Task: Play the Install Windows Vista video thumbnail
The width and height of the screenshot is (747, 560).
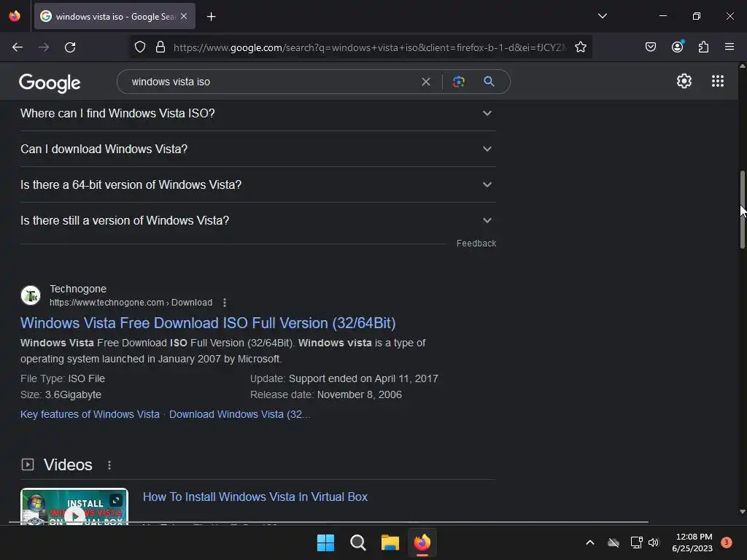Action: [74, 507]
